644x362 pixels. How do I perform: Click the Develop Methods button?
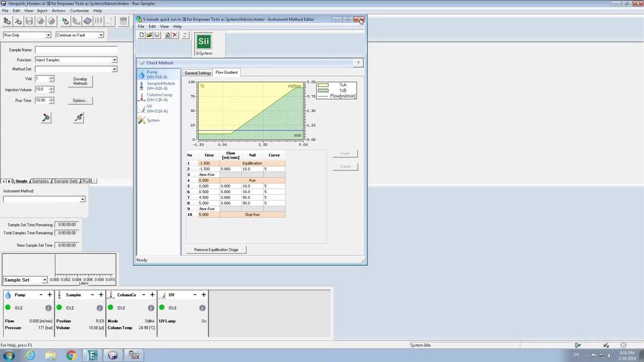80,81
